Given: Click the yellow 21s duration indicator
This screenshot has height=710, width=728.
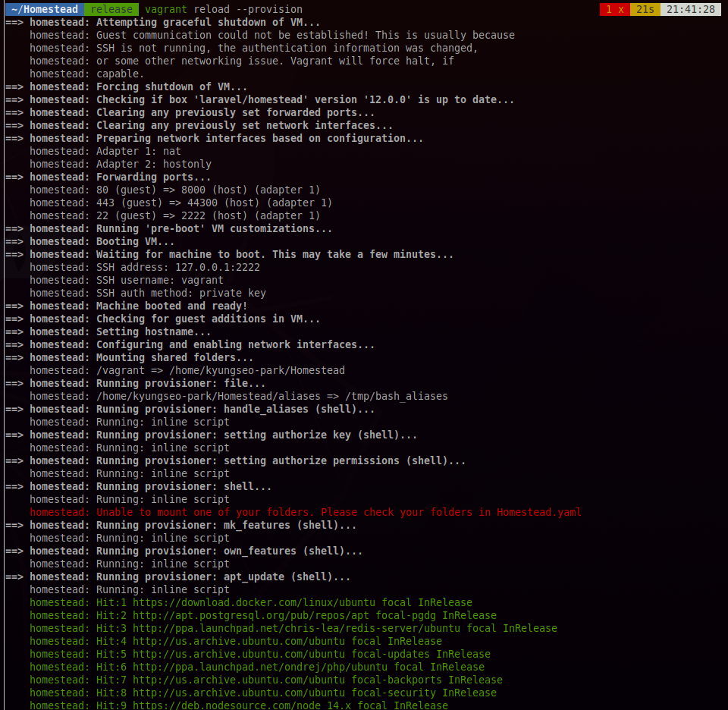Looking at the screenshot, I should click(x=645, y=9).
